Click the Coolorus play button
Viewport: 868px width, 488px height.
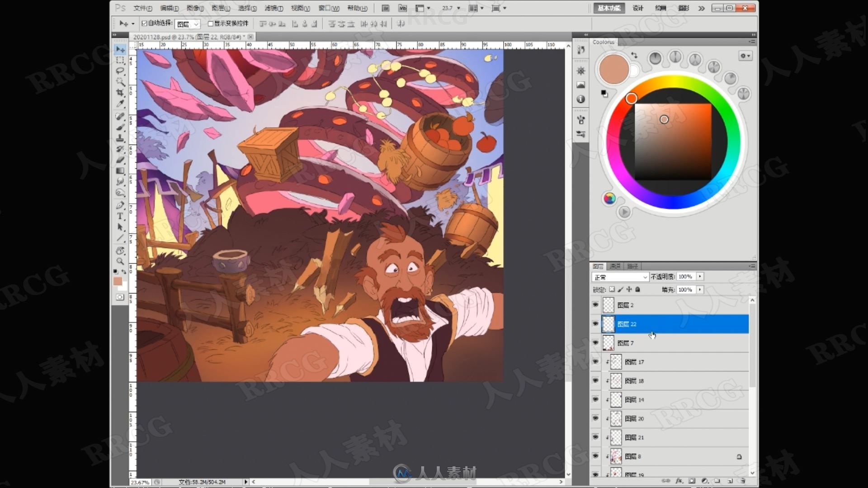624,212
